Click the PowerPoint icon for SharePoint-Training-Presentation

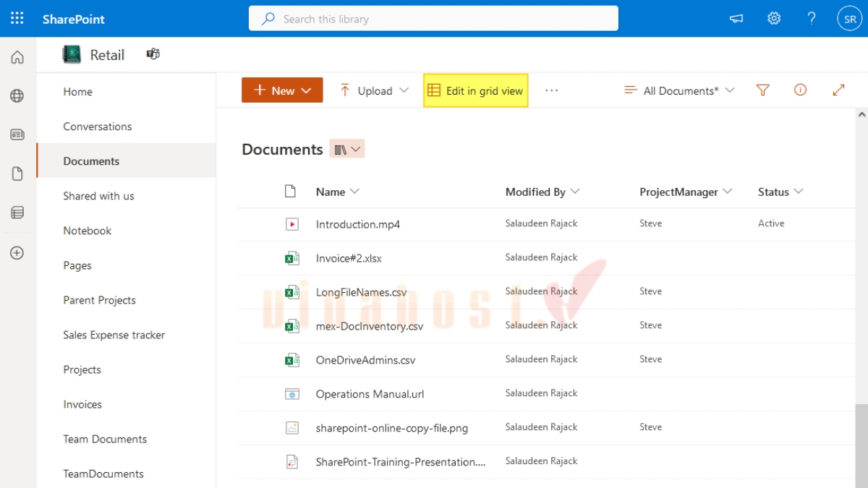(292, 462)
